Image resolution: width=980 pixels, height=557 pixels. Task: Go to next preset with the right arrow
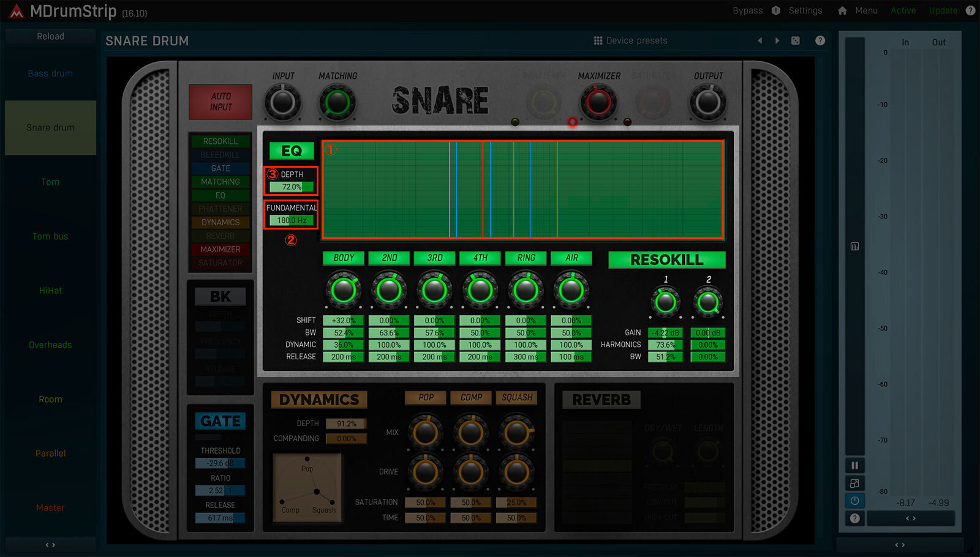pyautogui.click(x=777, y=40)
